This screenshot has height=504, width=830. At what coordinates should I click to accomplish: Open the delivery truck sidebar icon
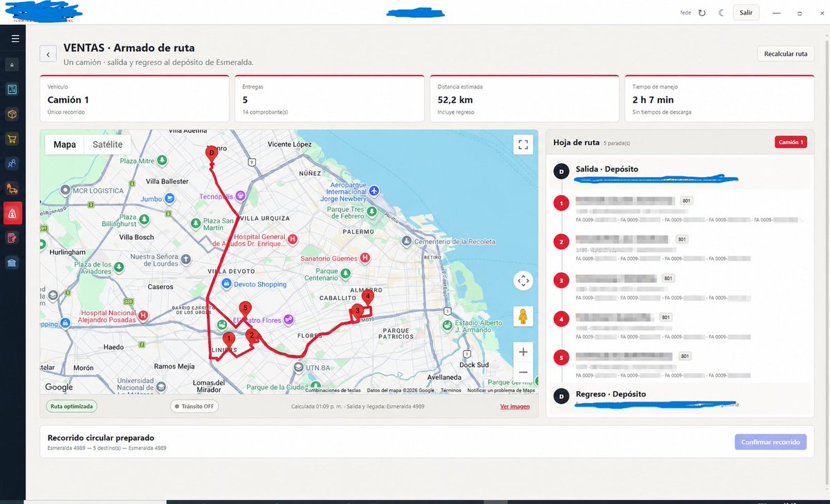coord(12,188)
